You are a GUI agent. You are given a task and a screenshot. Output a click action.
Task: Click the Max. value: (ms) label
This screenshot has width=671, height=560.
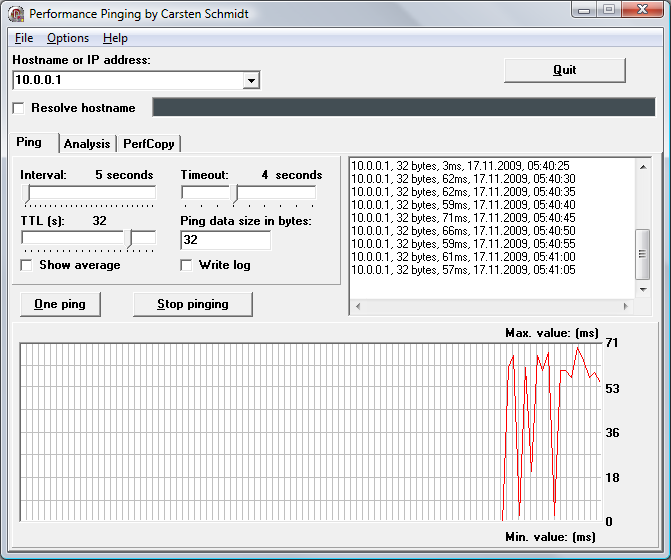tap(552, 333)
